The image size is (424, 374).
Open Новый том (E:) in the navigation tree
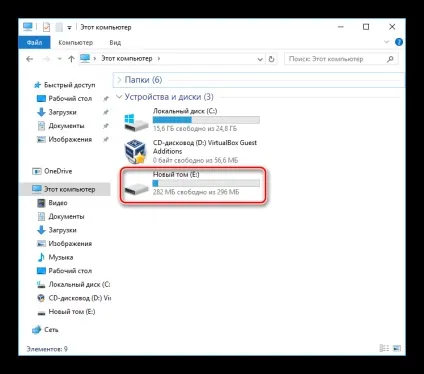click(72, 312)
